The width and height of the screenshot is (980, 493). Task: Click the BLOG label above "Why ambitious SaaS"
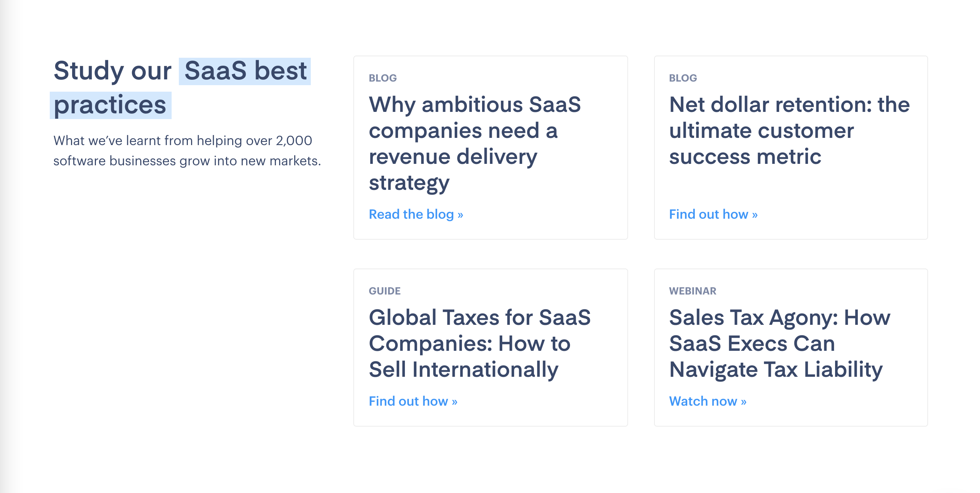click(382, 78)
